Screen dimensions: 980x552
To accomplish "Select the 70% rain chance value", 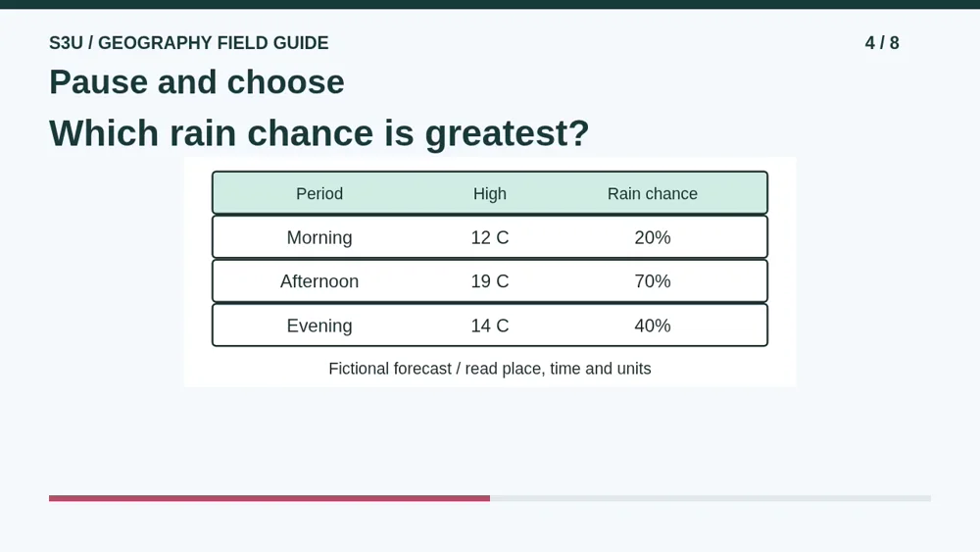I will (x=653, y=281).
